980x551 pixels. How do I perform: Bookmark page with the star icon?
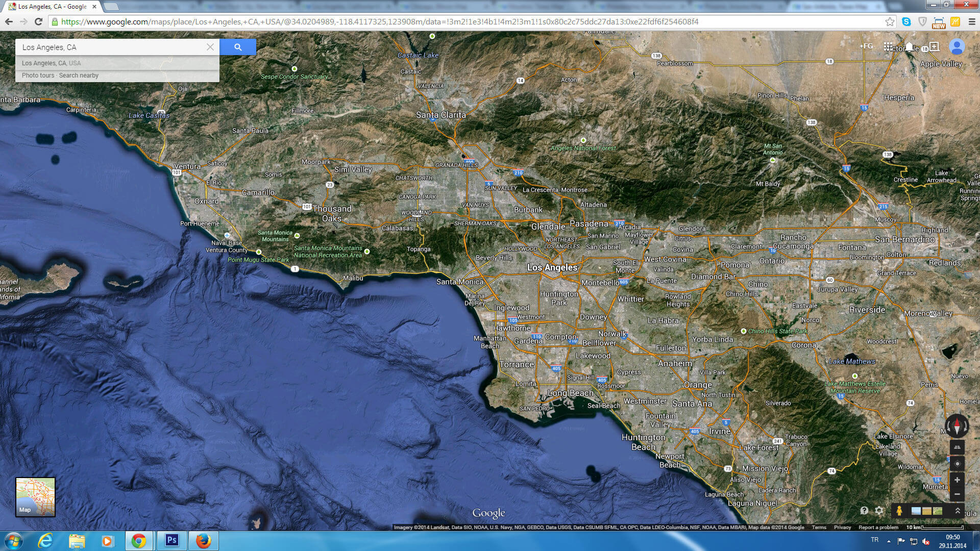(890, 21)
